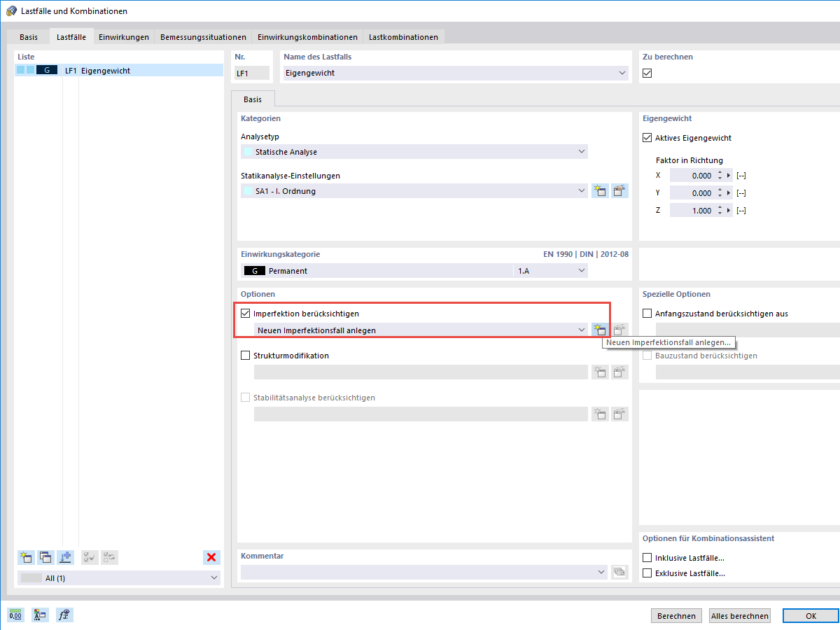Image resolution: width=840 pixels, height=630 pixels.
Task: Click the Z factor value 1.000
Action: 701,211
